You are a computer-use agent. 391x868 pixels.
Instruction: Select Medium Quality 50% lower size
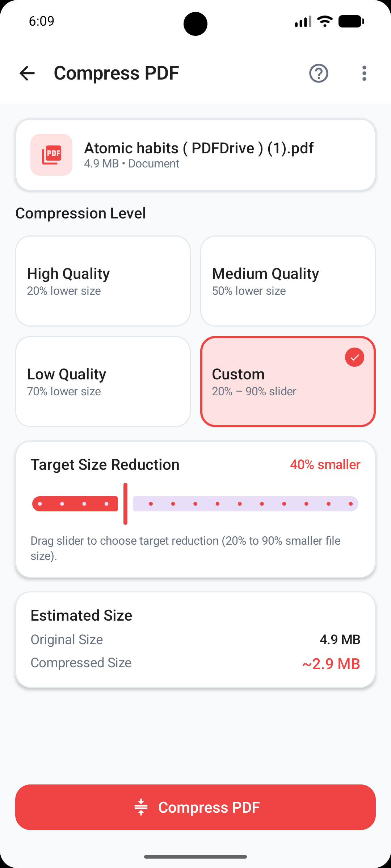(288, 281)
